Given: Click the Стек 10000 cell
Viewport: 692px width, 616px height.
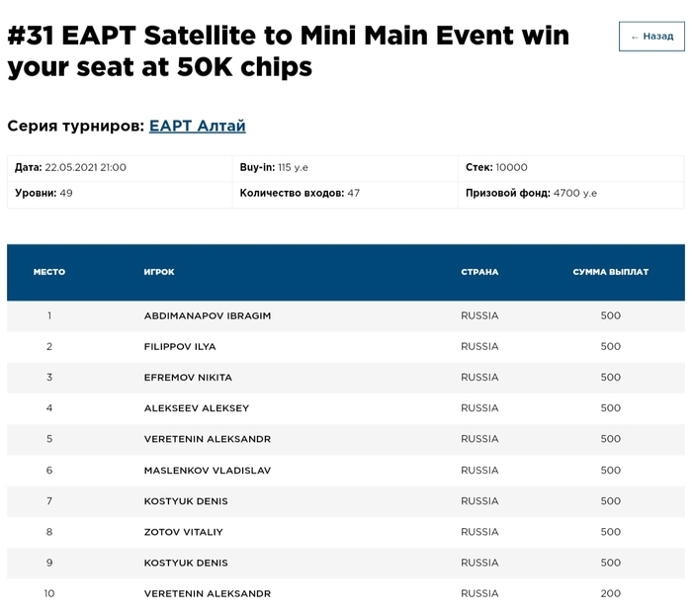Looking at the screenshot, I should pos(496,168).
